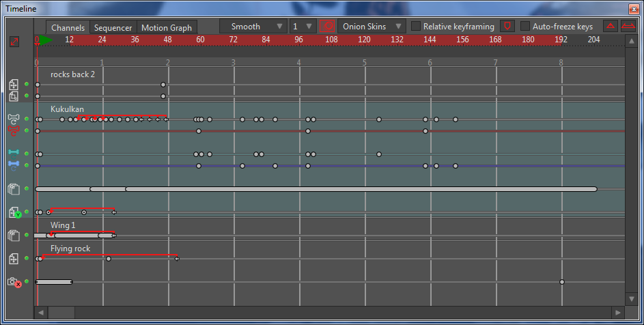Click the 'rocks back 2' layer label
The image size is (644, 325).
click(x=72, y=74)
